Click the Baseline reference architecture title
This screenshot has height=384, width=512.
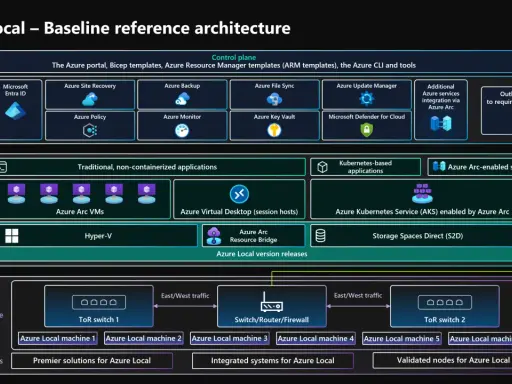(x=167, y=28)
